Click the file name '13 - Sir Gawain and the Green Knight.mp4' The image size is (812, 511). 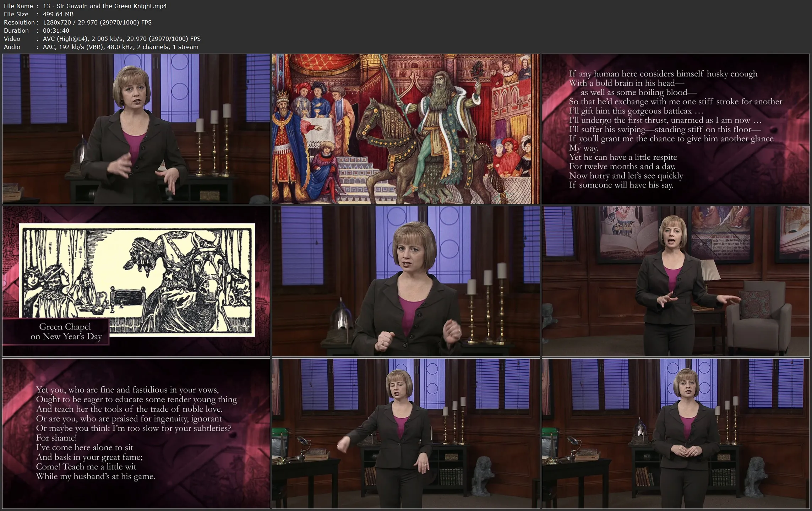[x=105, y=6]
